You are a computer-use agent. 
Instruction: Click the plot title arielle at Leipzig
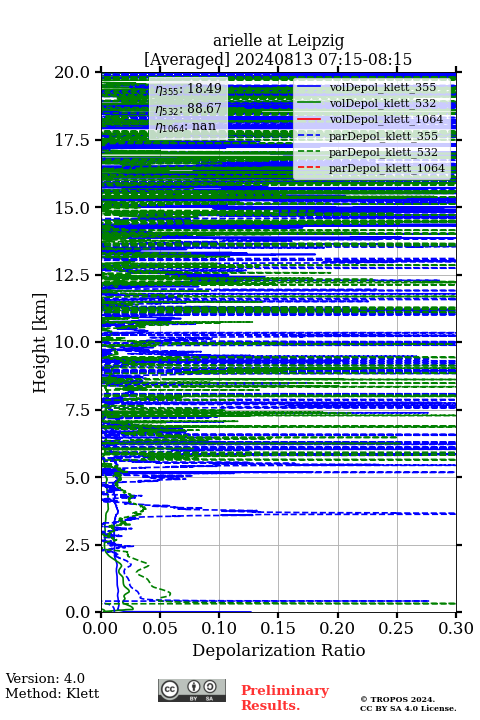[278, 40]
